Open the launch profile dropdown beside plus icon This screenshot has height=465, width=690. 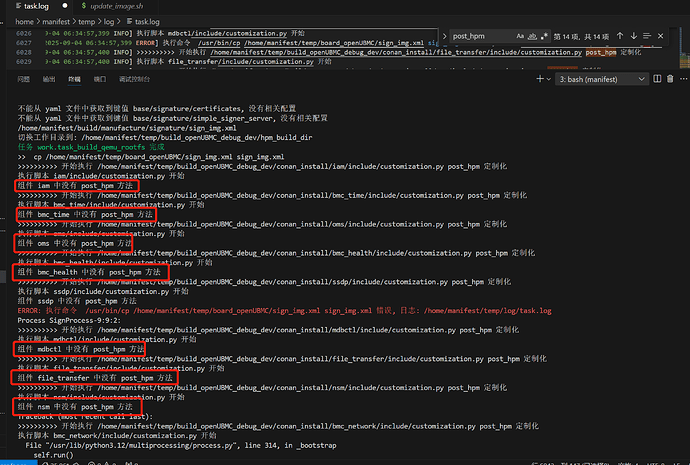click(549, 79)
